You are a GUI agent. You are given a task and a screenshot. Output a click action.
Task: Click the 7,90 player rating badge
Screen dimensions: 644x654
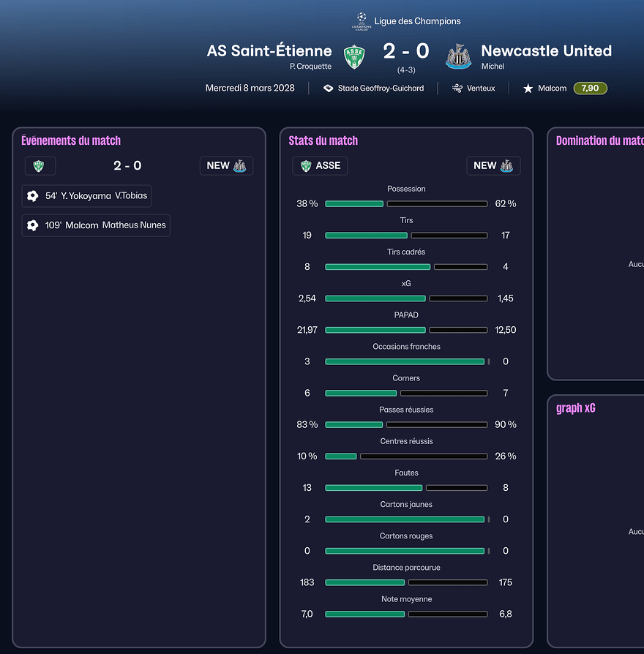click(590, 89)
